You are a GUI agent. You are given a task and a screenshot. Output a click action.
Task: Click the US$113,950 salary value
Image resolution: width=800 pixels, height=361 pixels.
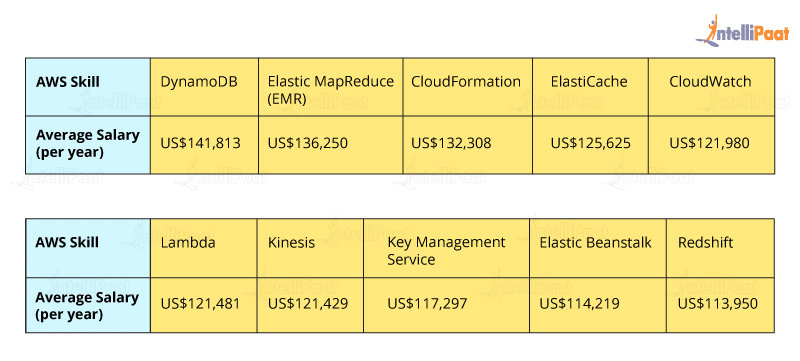[x=718, y=304]
